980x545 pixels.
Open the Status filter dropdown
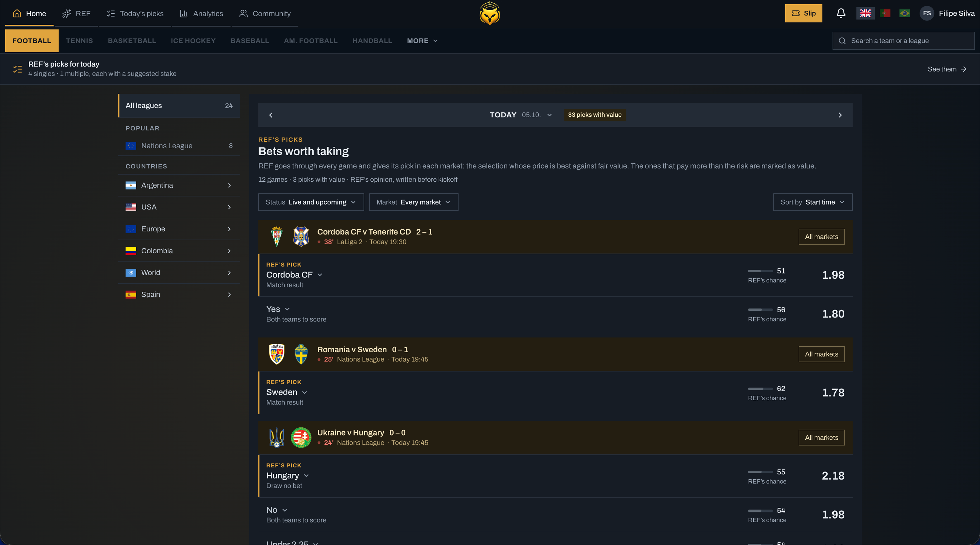point(311,202)
